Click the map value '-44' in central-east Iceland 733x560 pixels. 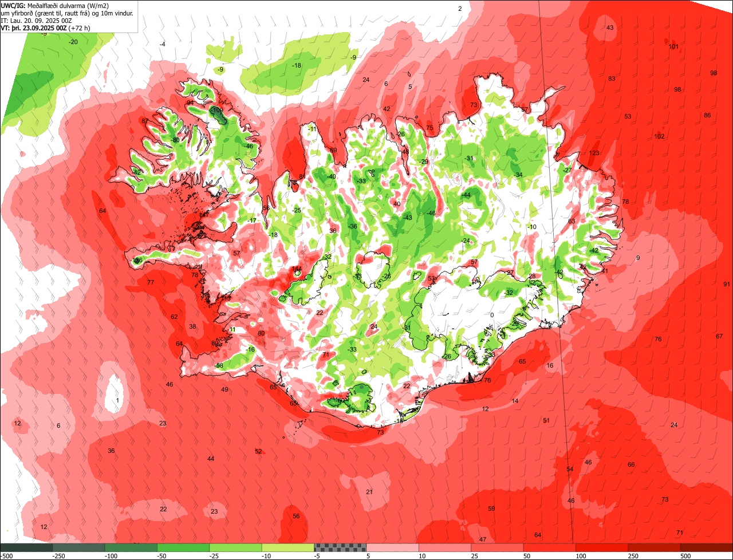coord(466,195)
